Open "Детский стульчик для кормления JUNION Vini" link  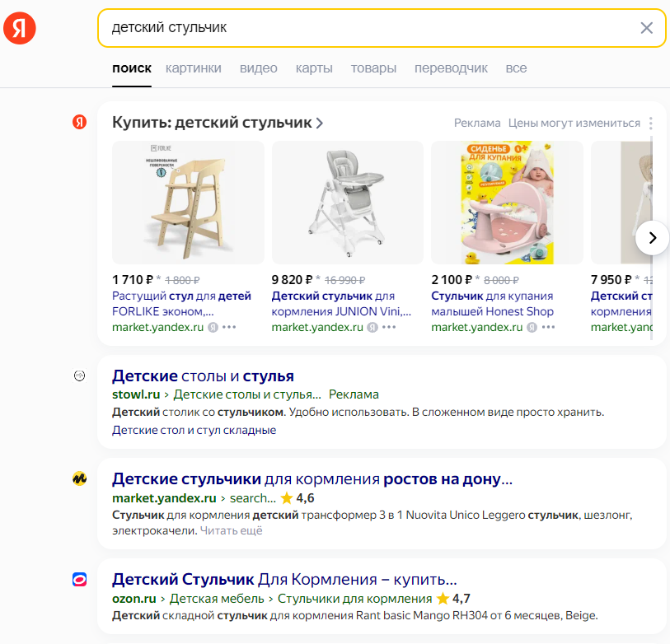point(341,304)
